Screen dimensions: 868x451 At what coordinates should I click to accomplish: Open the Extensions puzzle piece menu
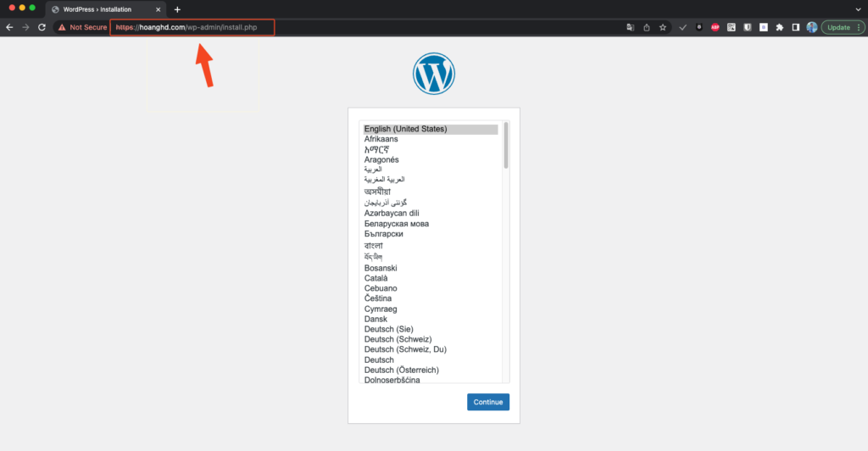tap(780, 27)
